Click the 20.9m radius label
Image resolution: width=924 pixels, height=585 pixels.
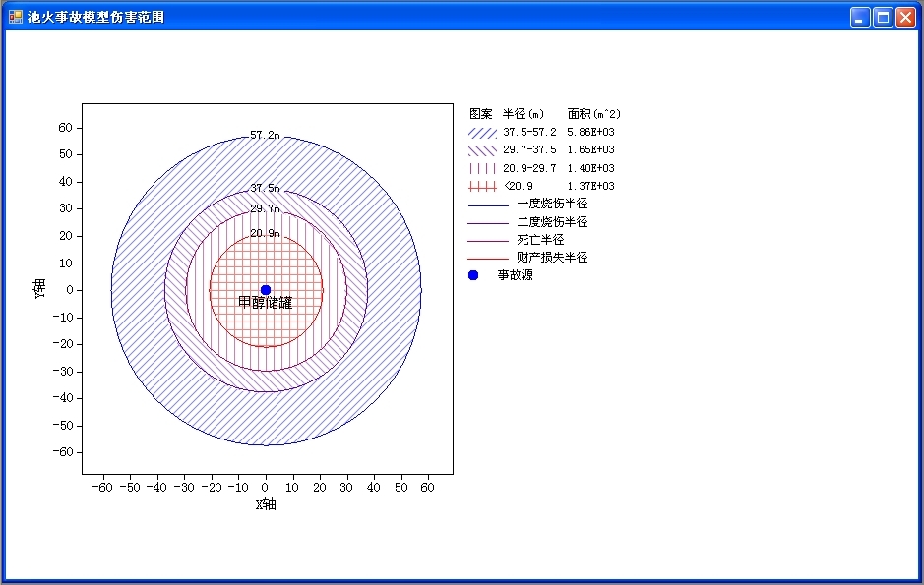click(265, 233)
